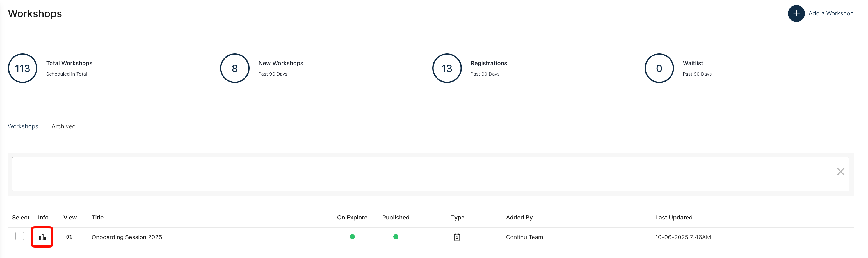The height and width of the screenshot is (258, 868).
Task: Focus the workshop search input field
Action: point(421,174)
